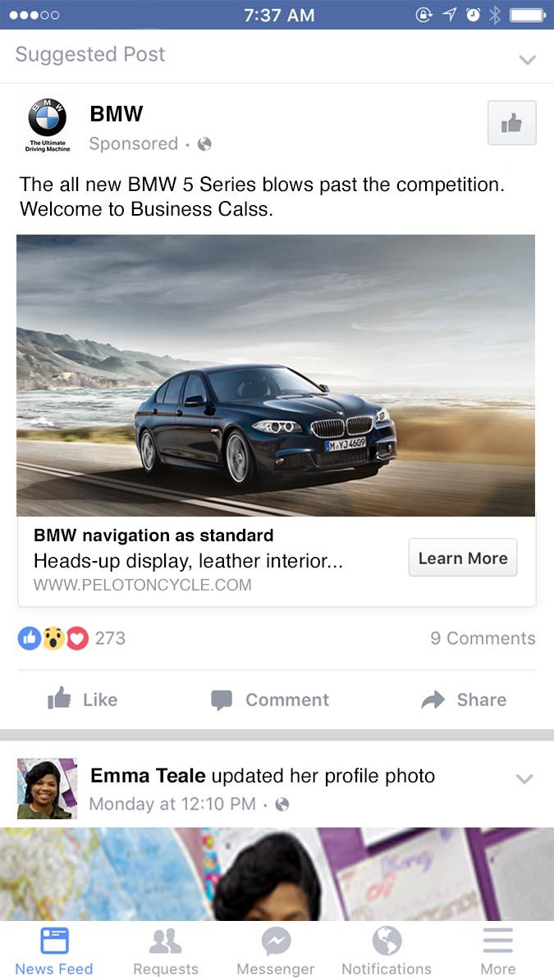Open the Requests friends icon
The width and height of the screenshot is (554, 980).
tap(166, 941)
